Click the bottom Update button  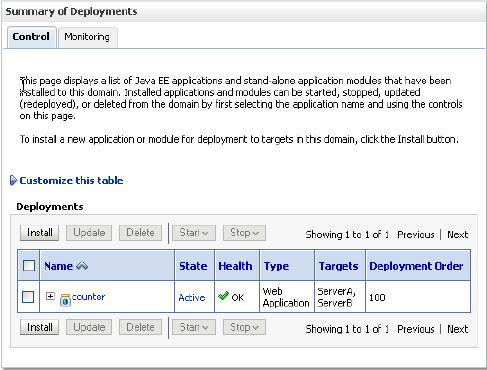(x=89, y=327)
